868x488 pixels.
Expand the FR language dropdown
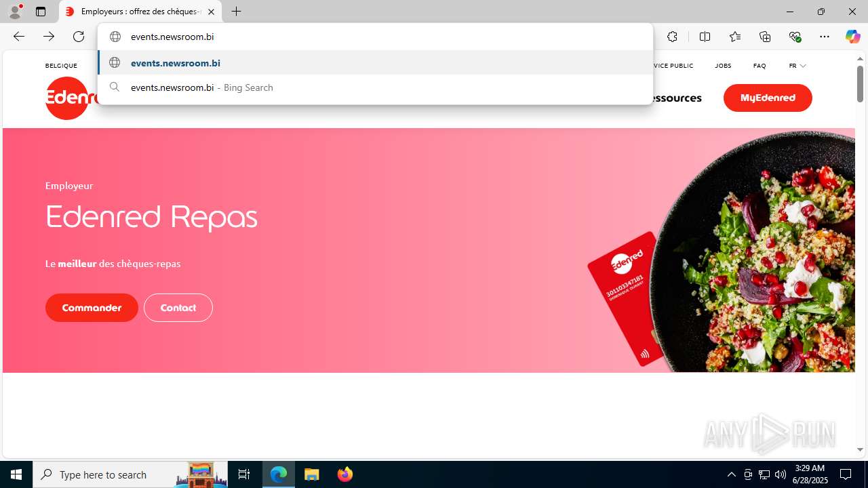coord(797,66)
